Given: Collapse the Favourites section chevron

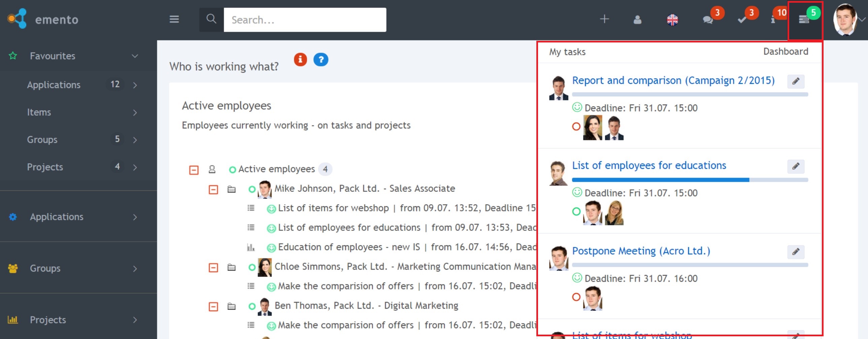Looking at the screenshot, I should (135, 56).
